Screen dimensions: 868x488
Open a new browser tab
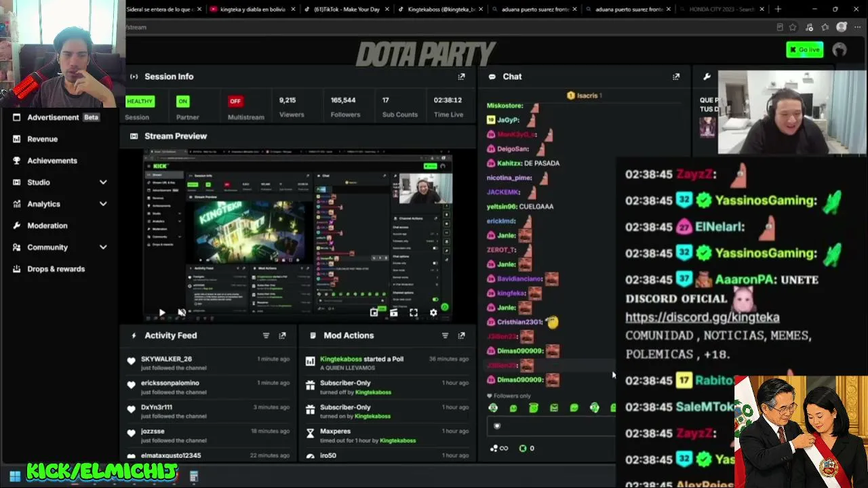[778, 9]
